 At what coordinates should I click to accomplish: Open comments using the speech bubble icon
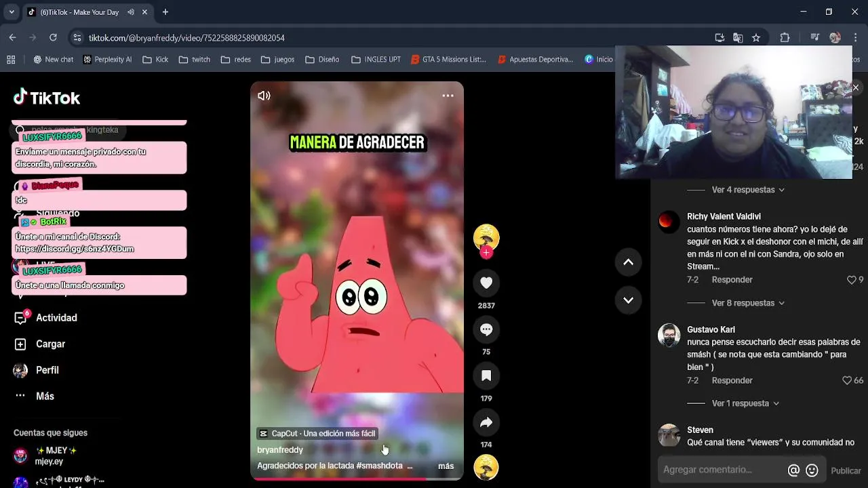pyautogui.click(x=486, y=329)
